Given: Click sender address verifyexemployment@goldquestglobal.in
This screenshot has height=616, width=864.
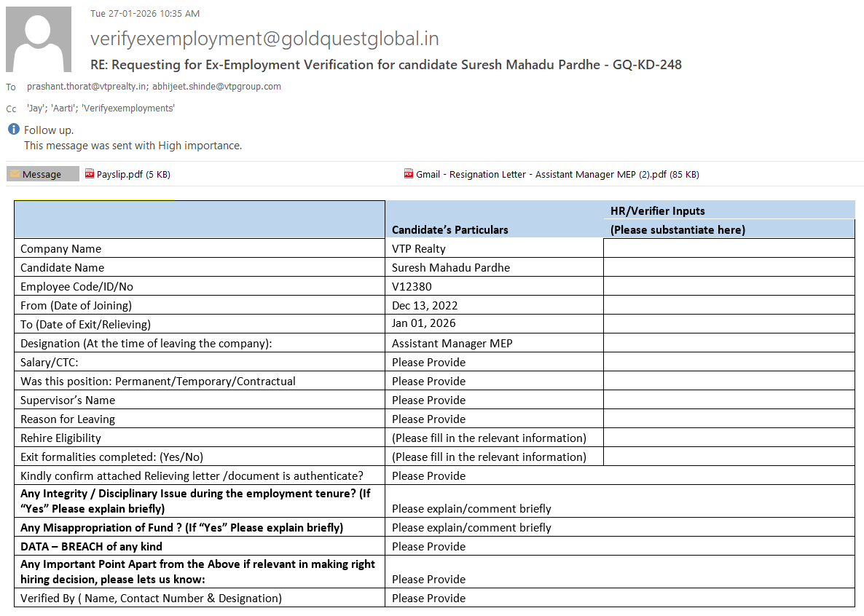Looking at the screenshot, I should [x=264, y=39].
